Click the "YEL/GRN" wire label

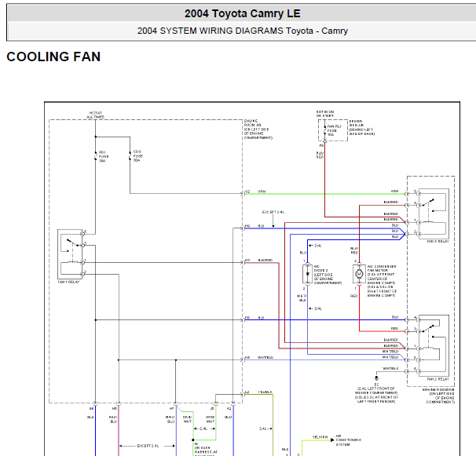(320, 437)
